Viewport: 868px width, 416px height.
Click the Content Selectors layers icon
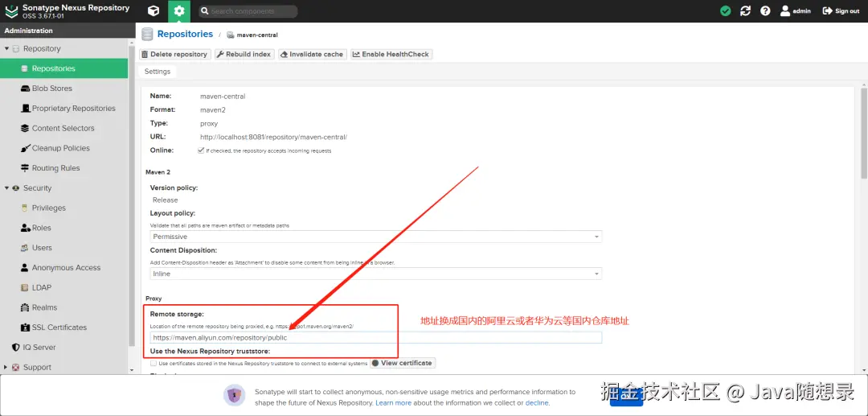click(x=25, y=129)
